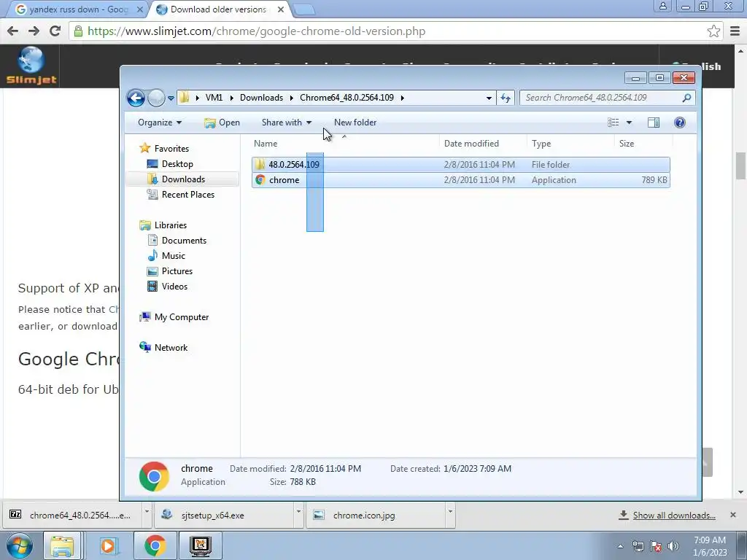Viewport: 747px width, 560px height.
Task: Open the Share with menu
Action: click(286, 122)
